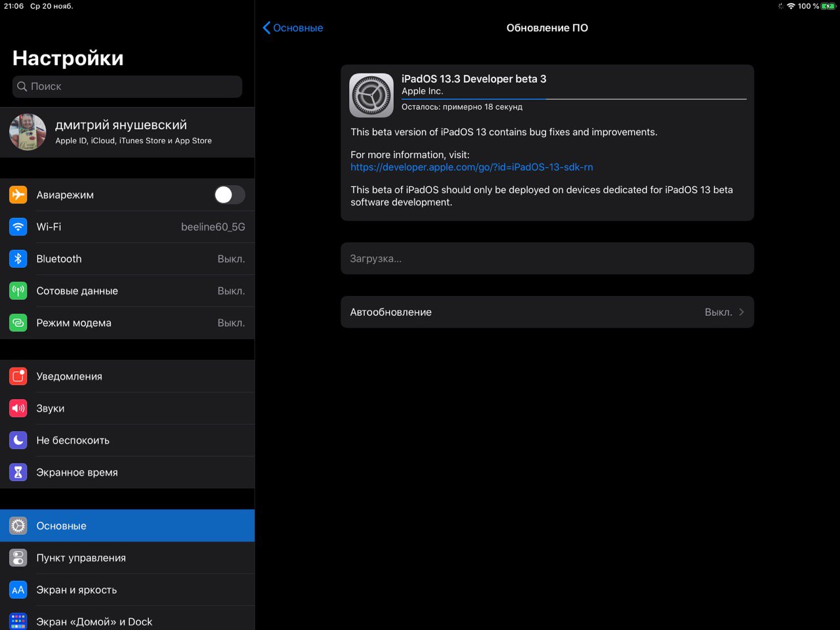Open Звуки settings
The image size is (840, 630).
[127, 408]
